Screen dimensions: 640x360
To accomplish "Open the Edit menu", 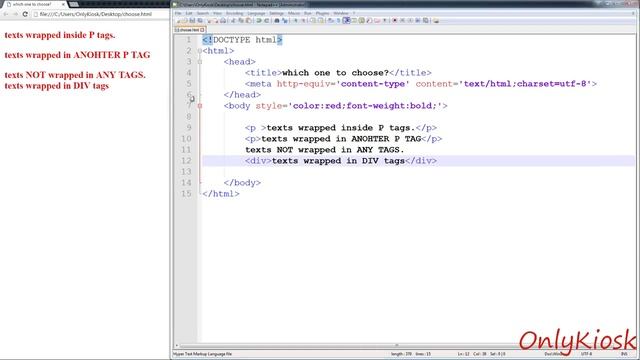I will 189,13.
